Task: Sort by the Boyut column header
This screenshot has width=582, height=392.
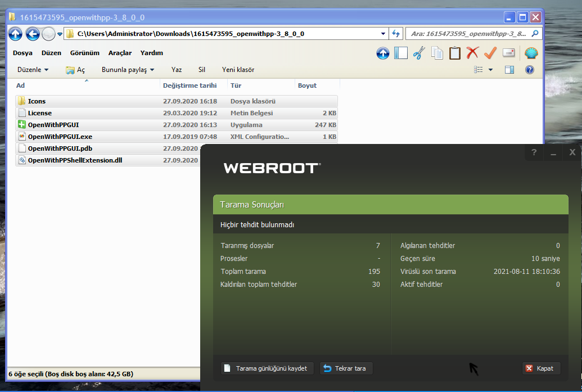Action: pos(317,85)
